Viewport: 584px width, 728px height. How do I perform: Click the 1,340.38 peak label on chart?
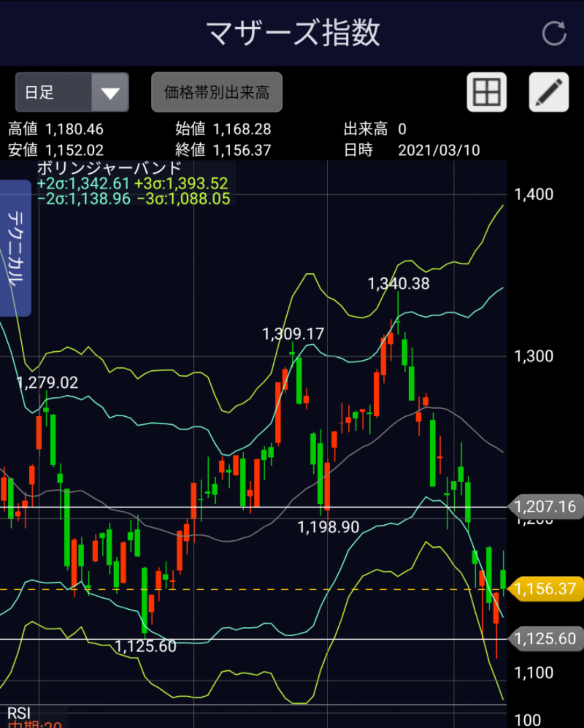coord(399,284)
